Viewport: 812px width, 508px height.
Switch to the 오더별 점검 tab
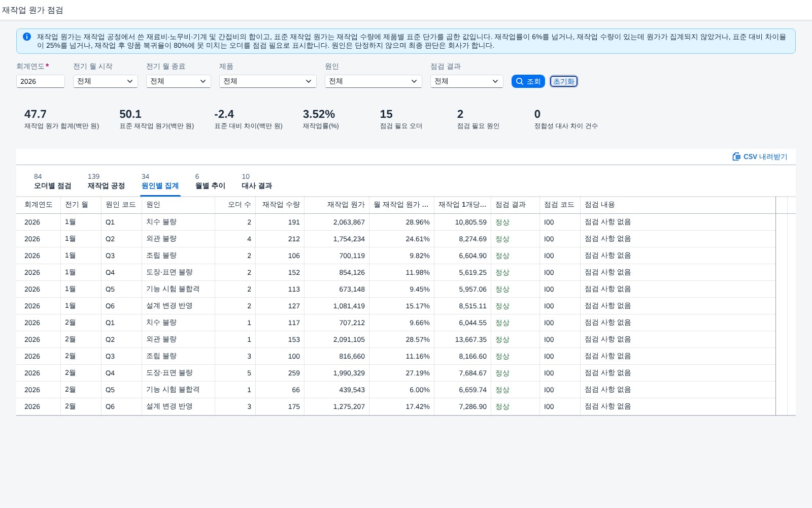[x=53, y=181]
